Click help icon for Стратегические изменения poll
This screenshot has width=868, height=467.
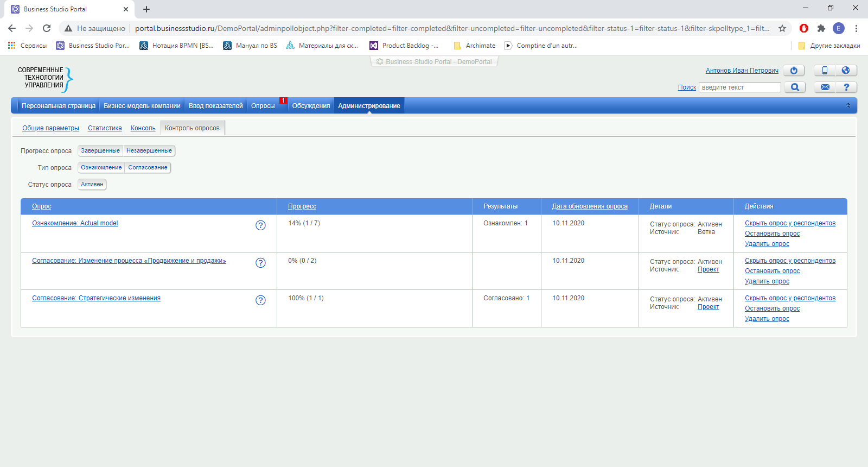[260, 300]
